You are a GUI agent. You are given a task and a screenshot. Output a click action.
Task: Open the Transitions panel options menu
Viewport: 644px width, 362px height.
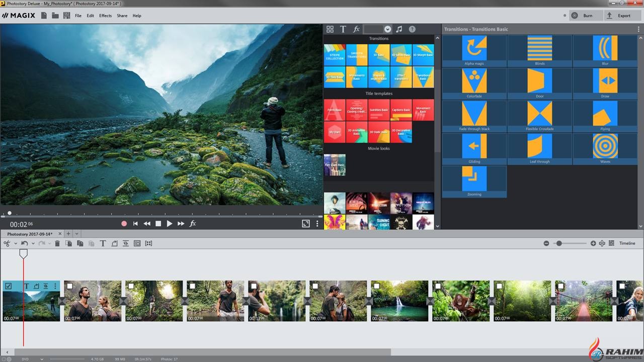pos(638,29)
